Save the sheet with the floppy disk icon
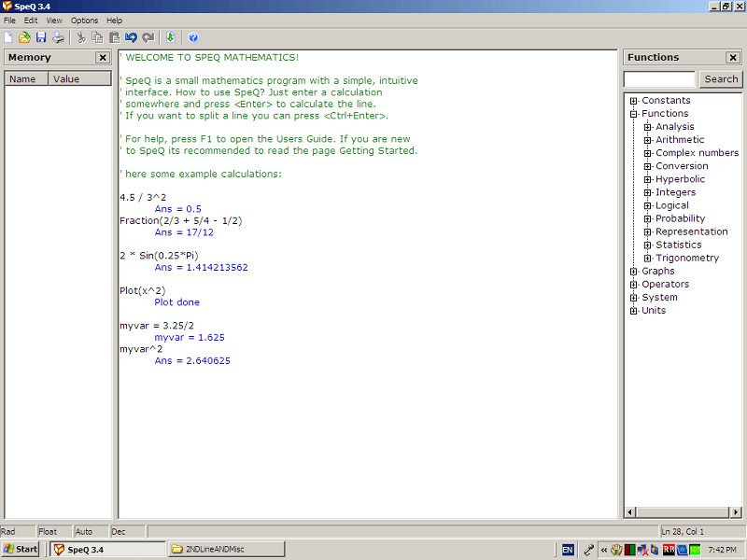 (x=41, y=37)
